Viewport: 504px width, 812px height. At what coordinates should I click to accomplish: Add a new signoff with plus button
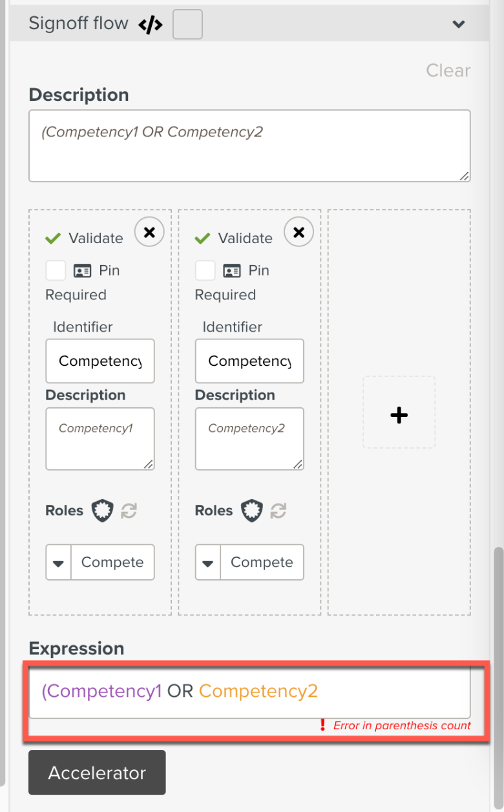click(399, 414)
